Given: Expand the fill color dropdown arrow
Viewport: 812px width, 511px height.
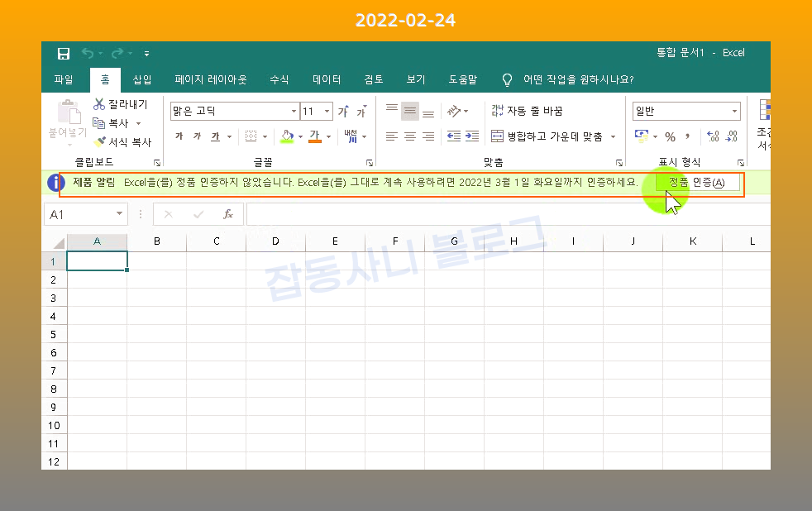Looking at the screenshot, I should point(300,136).
